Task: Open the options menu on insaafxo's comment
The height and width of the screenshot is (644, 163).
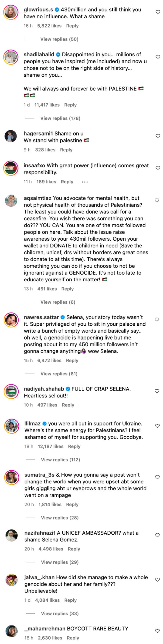Action: 85,182
